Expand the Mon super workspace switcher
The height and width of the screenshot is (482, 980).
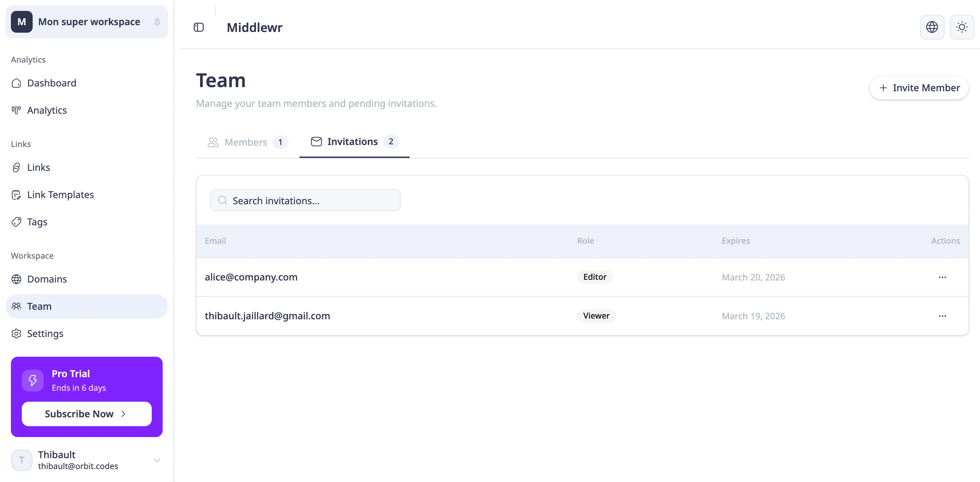click(x=86, y=22)
